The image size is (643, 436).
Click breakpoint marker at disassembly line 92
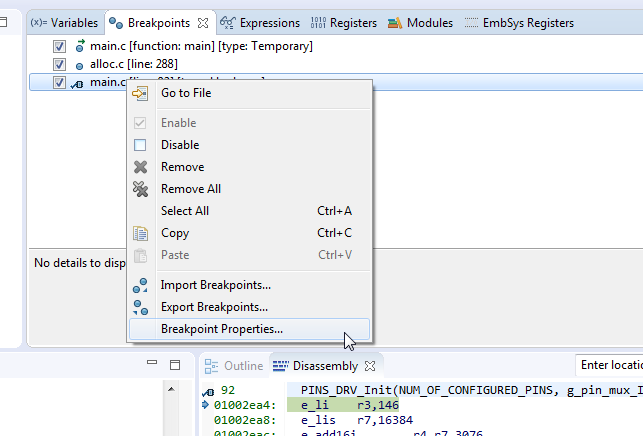208,392
